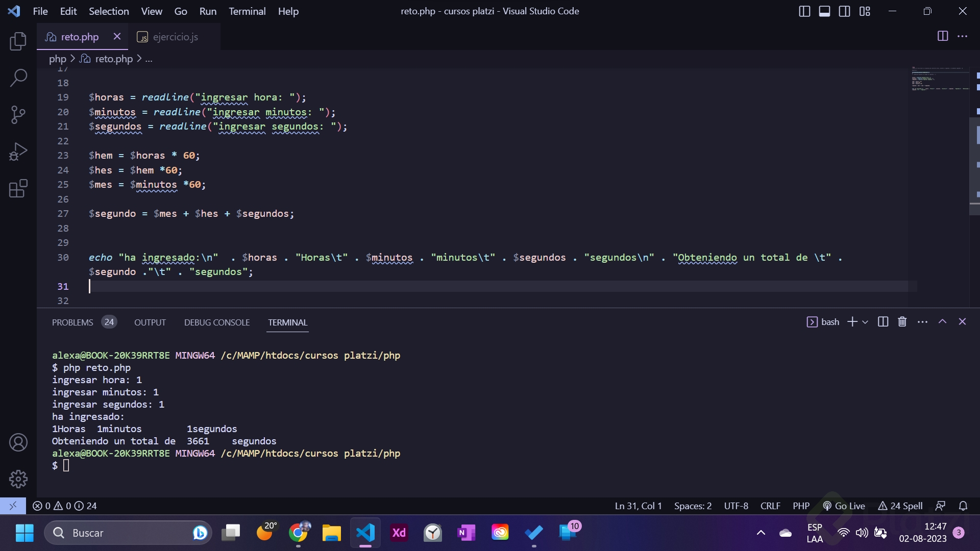Switch to the OUTPUT panel tab

150,322
